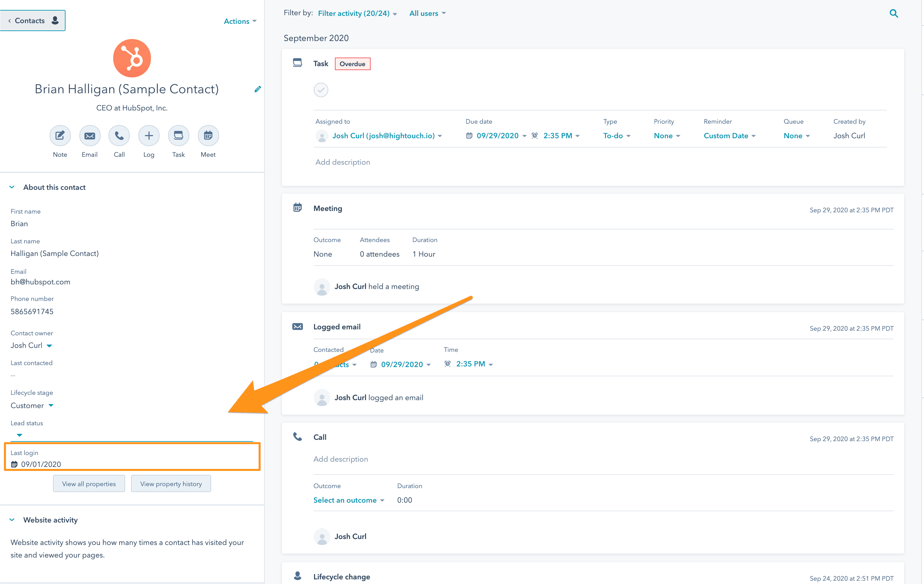
Task: Click View all properties
Action: click(89, 483)
